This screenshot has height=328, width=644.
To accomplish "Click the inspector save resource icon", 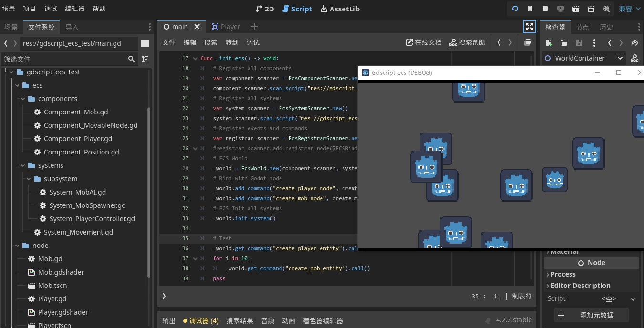I will 579,43.
